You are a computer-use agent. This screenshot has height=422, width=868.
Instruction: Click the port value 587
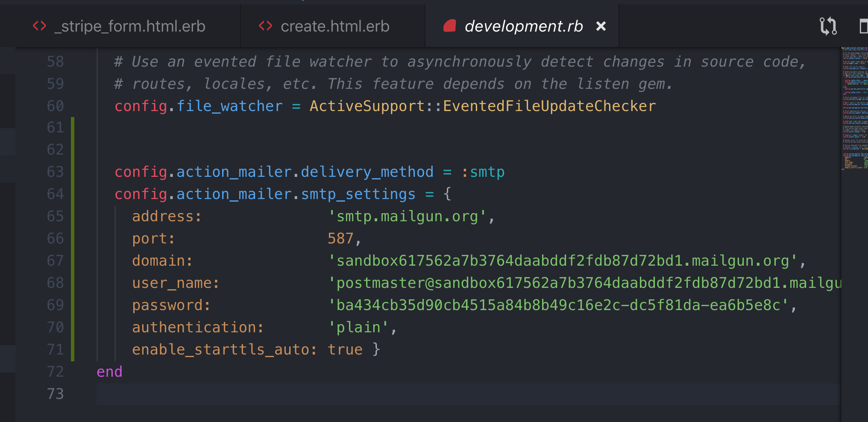coord(341,239)
